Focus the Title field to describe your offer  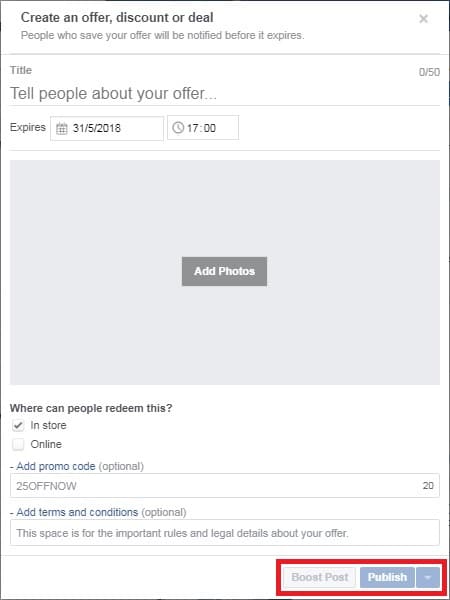coord(225,93)
